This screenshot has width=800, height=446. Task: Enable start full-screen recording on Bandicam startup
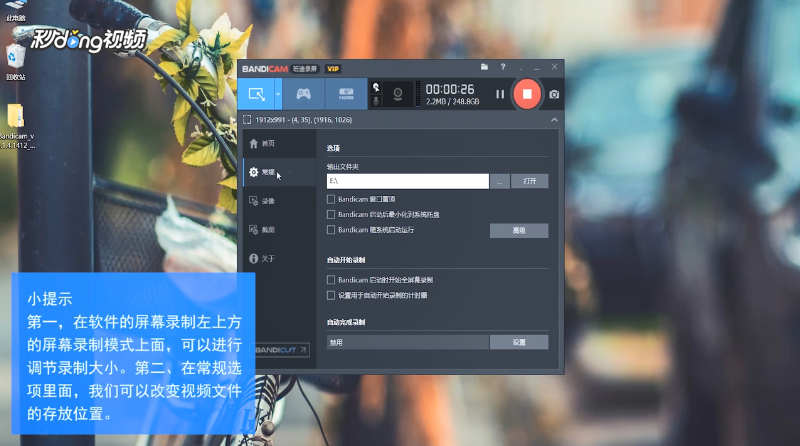coord(331,280)
